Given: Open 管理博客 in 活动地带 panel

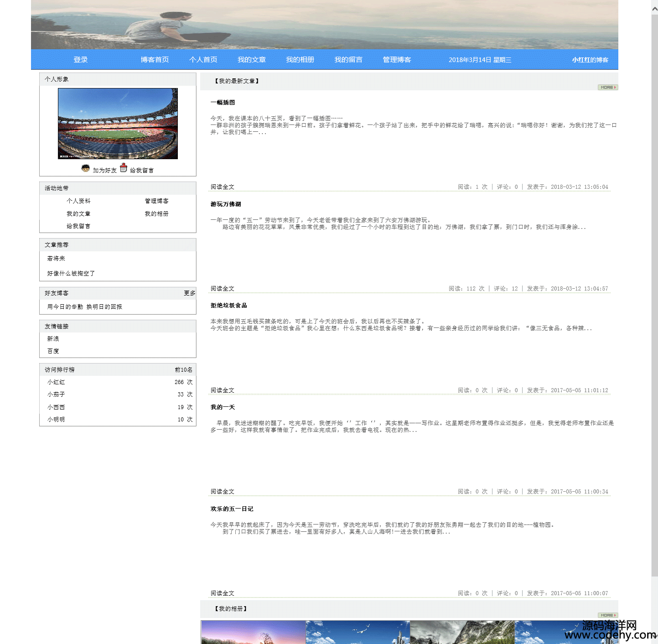Looking at the screenshot, I should coord(157,201).
